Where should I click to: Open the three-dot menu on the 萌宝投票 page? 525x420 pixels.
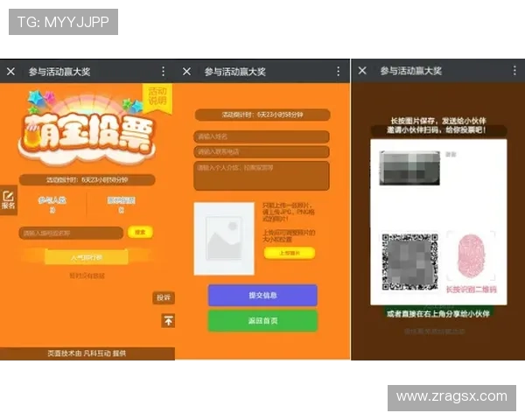163,72
